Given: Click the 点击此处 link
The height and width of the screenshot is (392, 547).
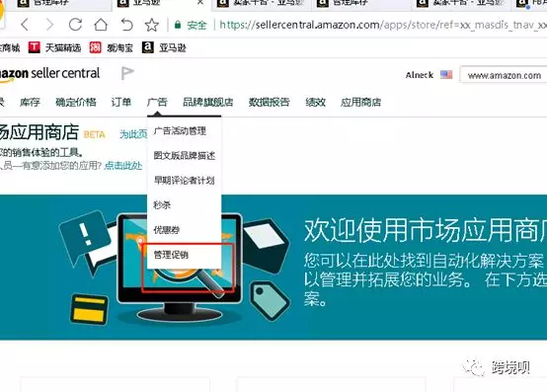Looking at the screenshot, I should (x=123, y=165).
